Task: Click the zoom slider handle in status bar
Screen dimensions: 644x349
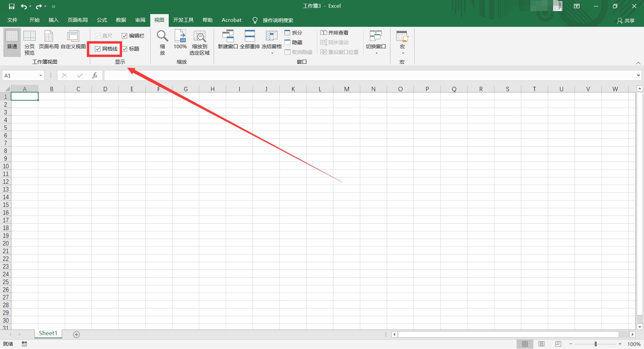Action: click(x=596, y=344)
